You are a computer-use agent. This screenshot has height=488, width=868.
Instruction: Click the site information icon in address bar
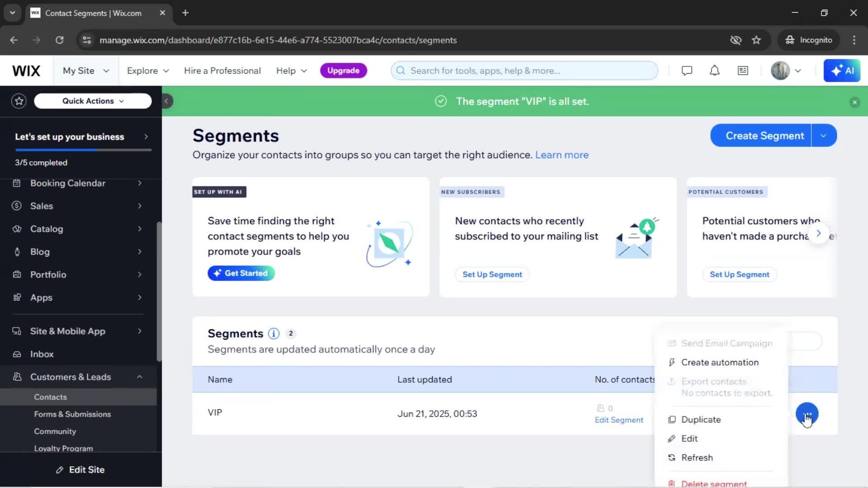coord(87,40)
